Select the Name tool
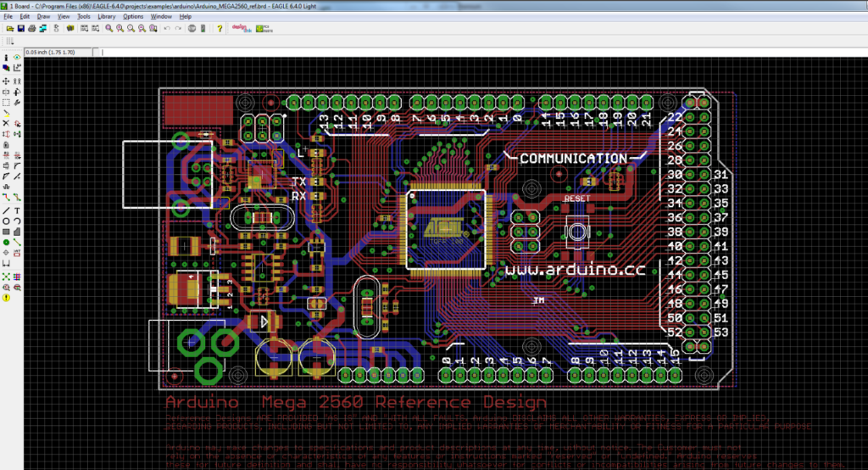This screenshot has height=470, width=868. pyautogui.click(x=6, y=155)
